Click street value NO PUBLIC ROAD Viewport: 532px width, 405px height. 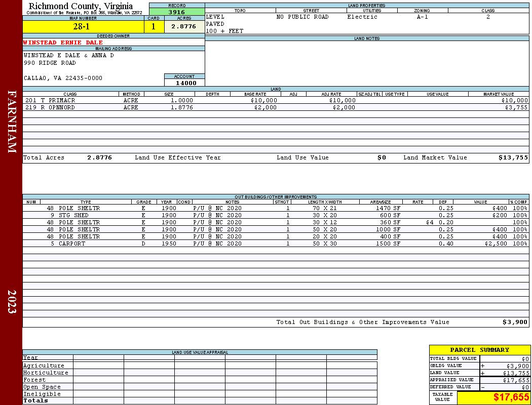pyautogui.click(x=302, y=17)
